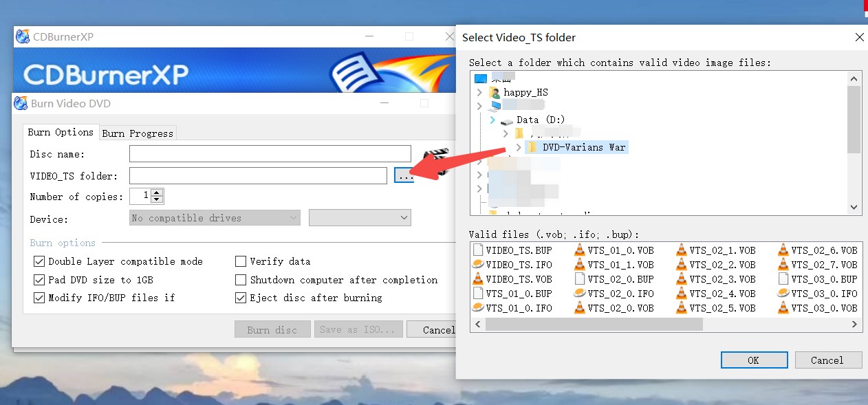This screenshot has width=868, height=405.
Task: Click the VTS_01_1.VOB cone icon
Action: click(x=580, y=265)
